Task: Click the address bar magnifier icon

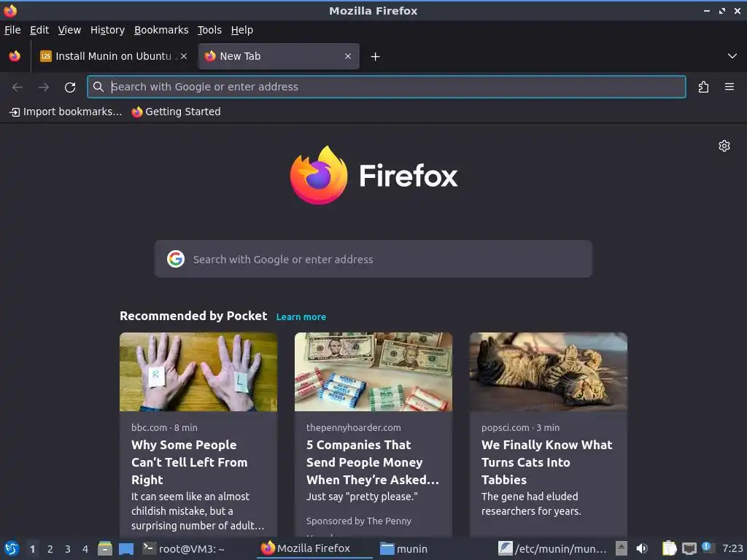Action: click(98, 87)
